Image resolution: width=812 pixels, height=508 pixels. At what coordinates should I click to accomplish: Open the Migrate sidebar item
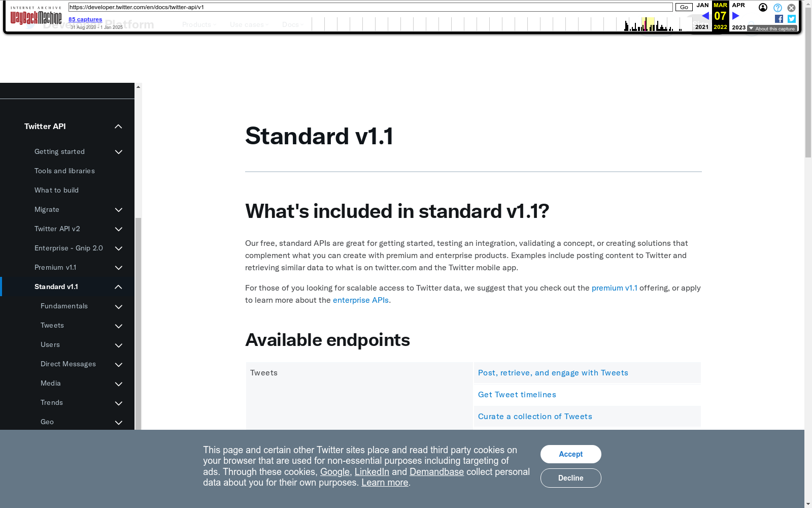47,209
